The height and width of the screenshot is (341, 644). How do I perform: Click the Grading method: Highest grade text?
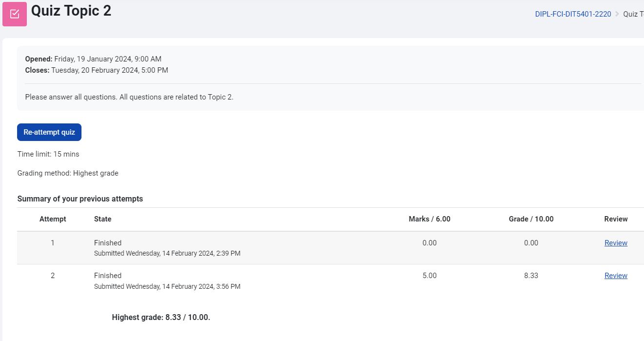68,173
